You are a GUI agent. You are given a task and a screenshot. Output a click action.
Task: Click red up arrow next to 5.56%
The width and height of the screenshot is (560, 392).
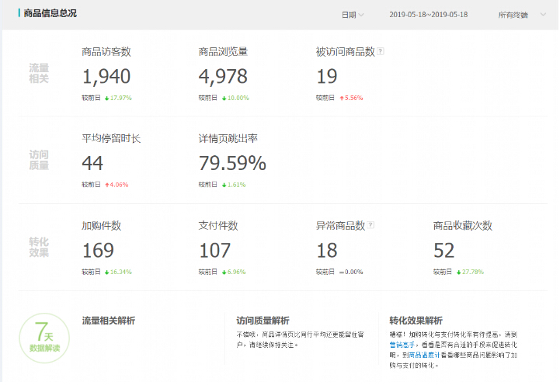[342, 99]
